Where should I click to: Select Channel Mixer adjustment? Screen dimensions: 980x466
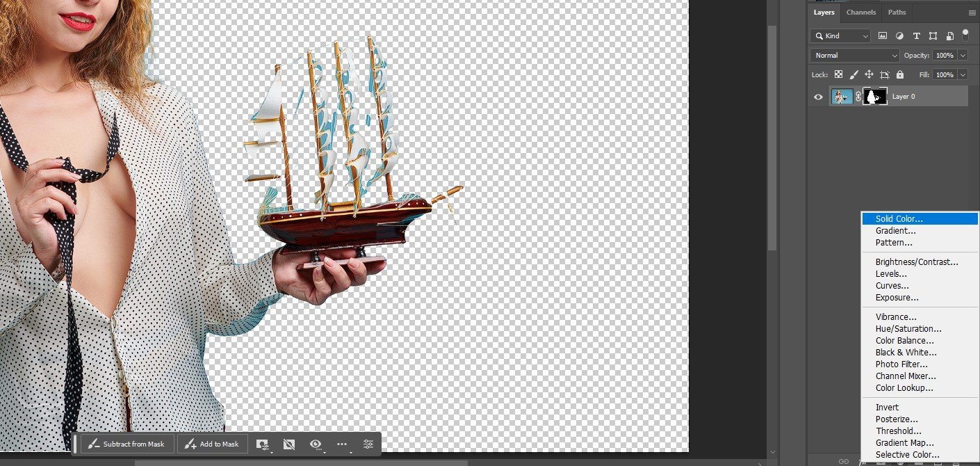[x=920, y=376]
